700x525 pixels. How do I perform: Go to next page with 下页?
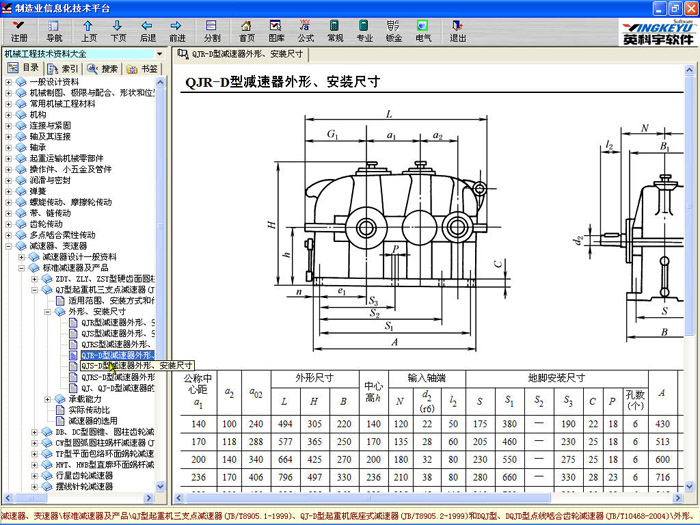click(x=118, y=30)
